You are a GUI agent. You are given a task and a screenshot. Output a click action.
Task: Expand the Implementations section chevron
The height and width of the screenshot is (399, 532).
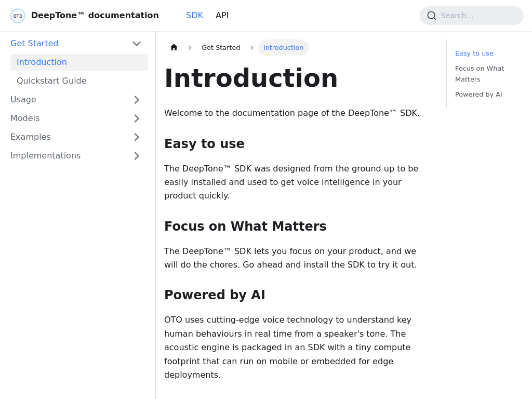[x=137, y=156]
